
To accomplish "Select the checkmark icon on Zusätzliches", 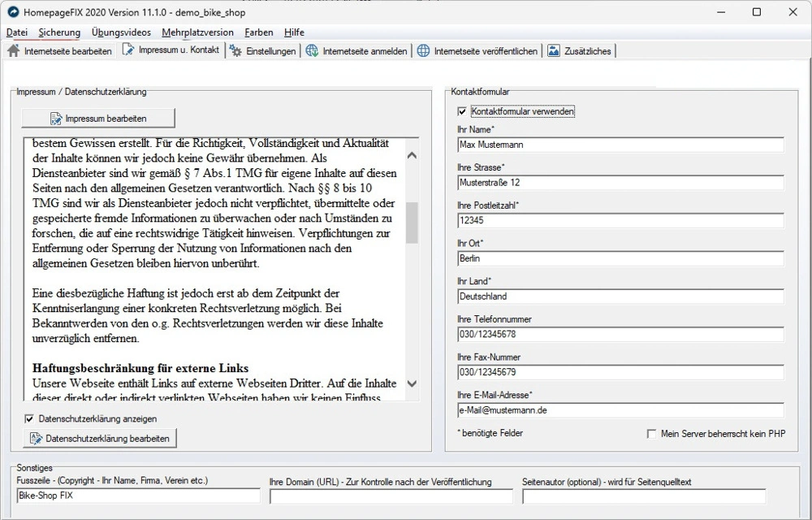I will (x=554, y=50).
